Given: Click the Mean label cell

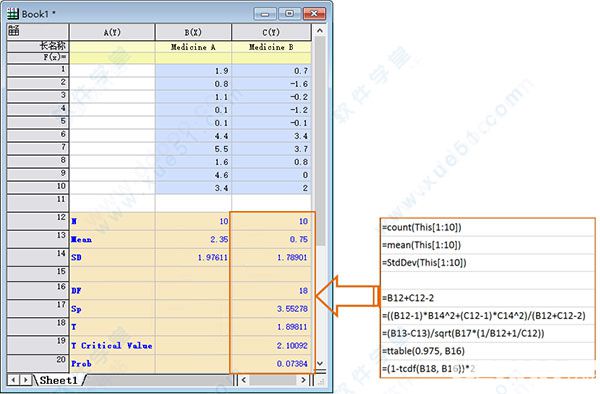Looking at the screenshot, I should point(112,239).
